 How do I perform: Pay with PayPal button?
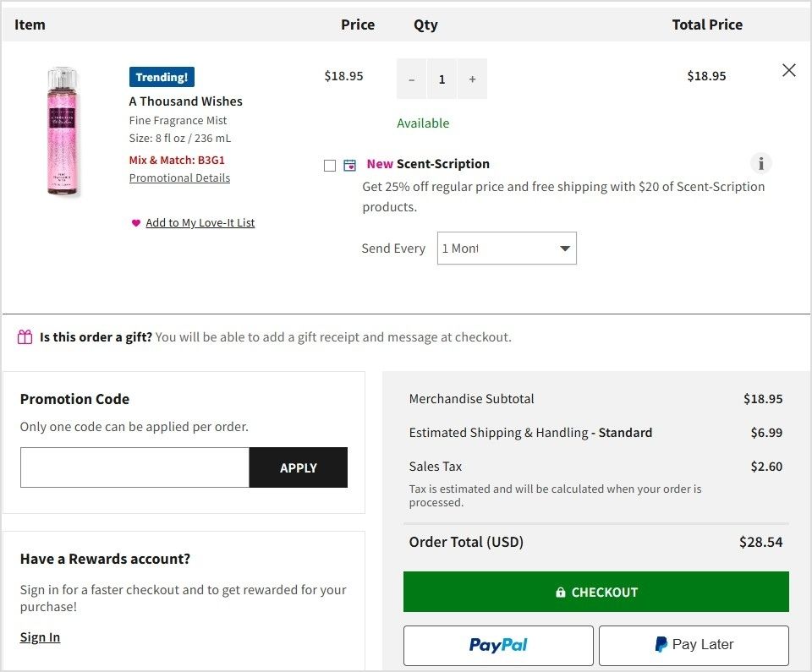(x=498, y=646)
